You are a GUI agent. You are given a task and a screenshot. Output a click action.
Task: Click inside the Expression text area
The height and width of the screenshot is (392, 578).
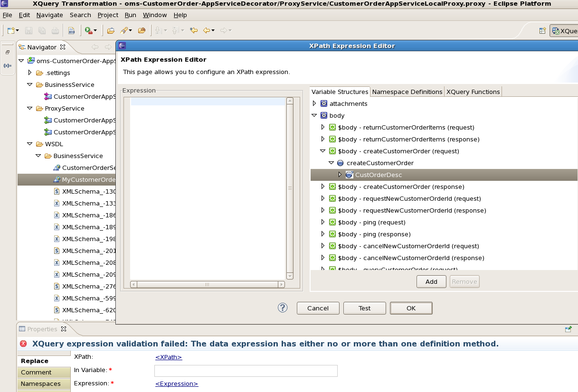tap(208, 188)
